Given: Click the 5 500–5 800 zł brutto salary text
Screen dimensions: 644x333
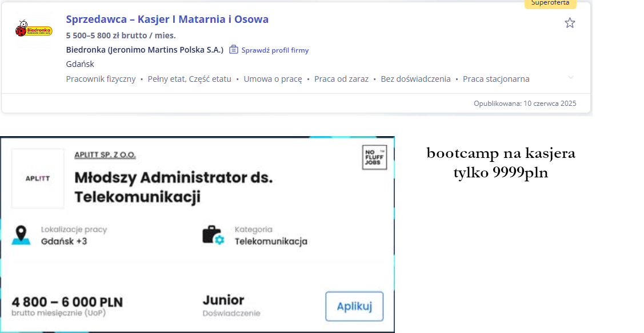Looking at the screenshot, I should pos(121,35).
